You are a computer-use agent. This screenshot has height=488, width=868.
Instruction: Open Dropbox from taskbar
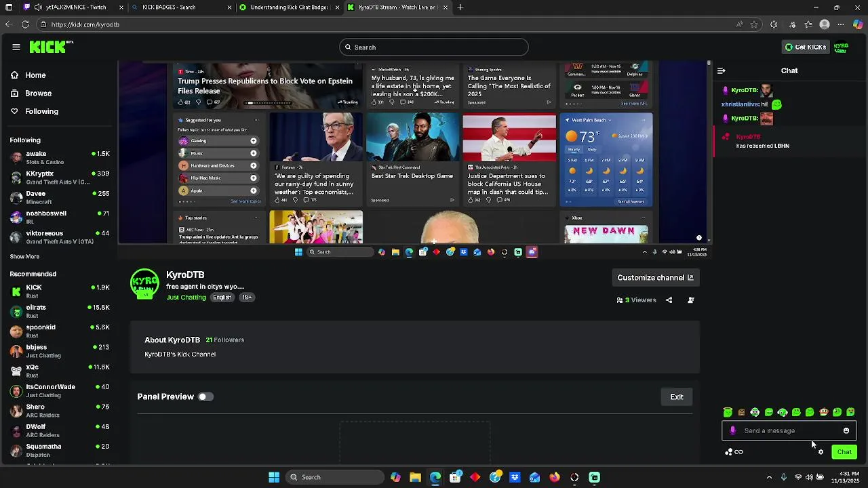pyautogui.click(x=515, y=477)
